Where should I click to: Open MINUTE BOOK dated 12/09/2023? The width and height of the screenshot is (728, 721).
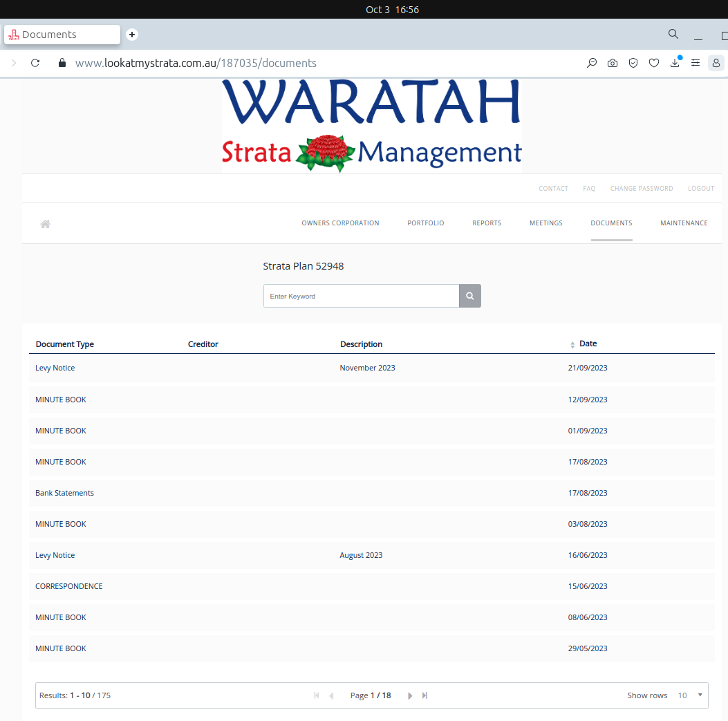pos(371,400)
